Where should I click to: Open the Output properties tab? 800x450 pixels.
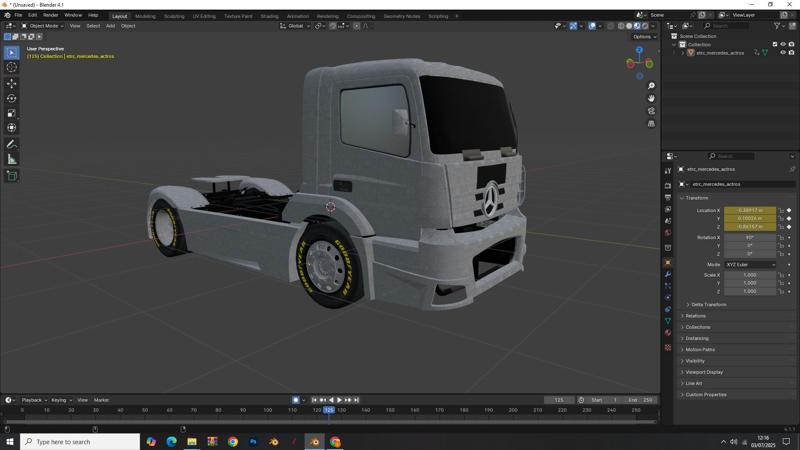668,197
